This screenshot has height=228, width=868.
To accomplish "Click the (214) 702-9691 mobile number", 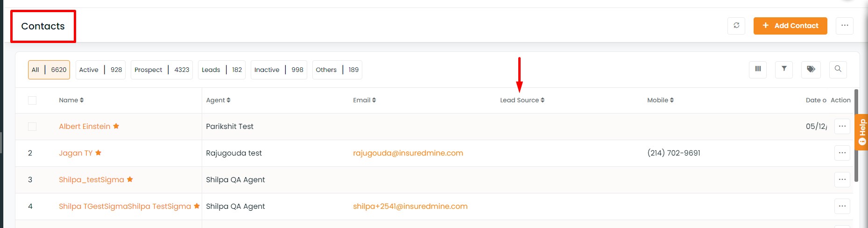I will pyautogui.click(x=674, y=153).
